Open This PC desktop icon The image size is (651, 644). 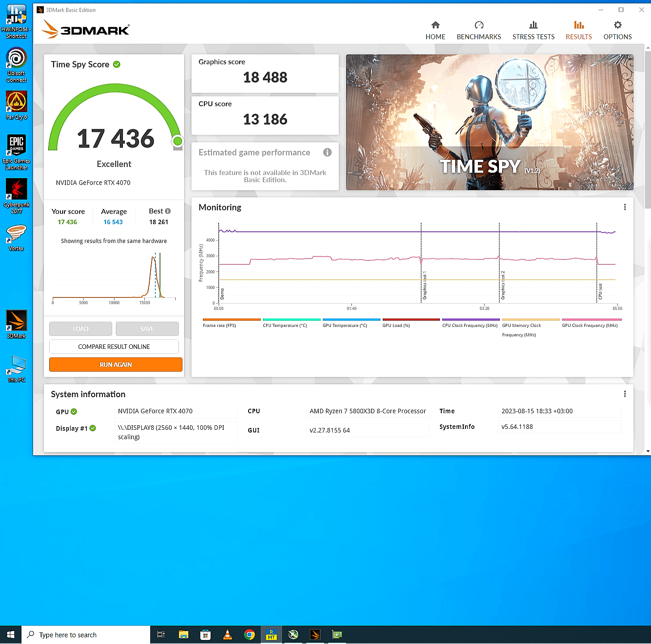17,369
